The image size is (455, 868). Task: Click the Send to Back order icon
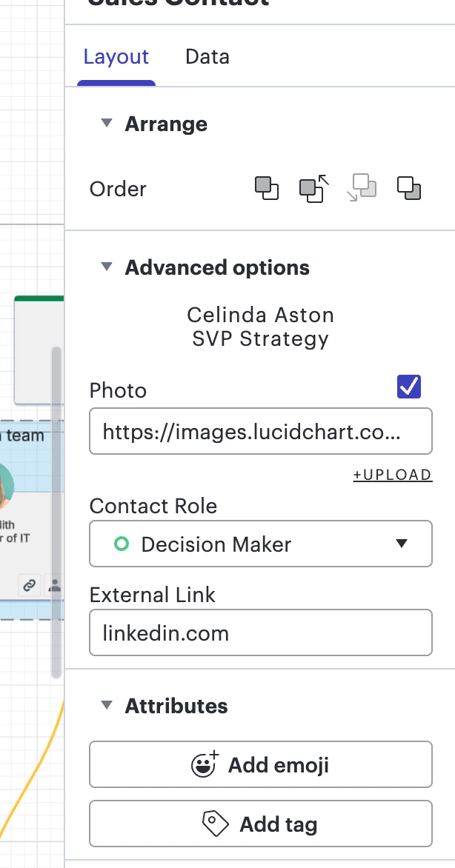click(409, 188)
